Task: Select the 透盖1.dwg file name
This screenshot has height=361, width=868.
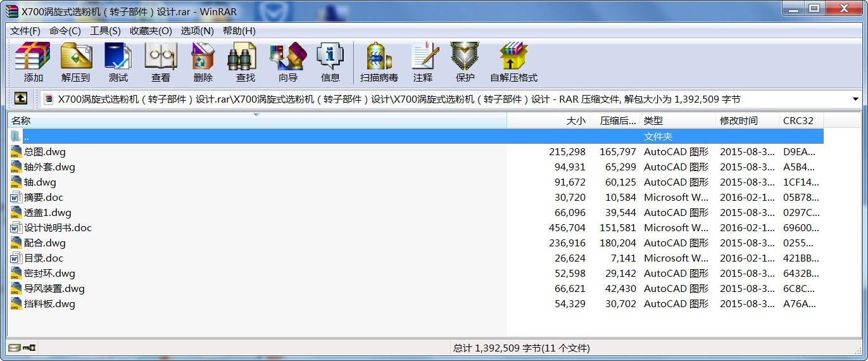Action: pos(47,213)
